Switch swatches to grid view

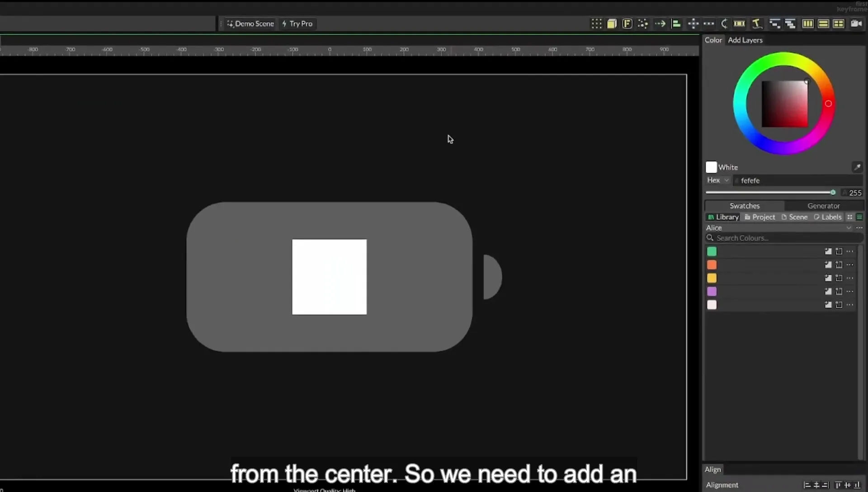tap(850, 218)
